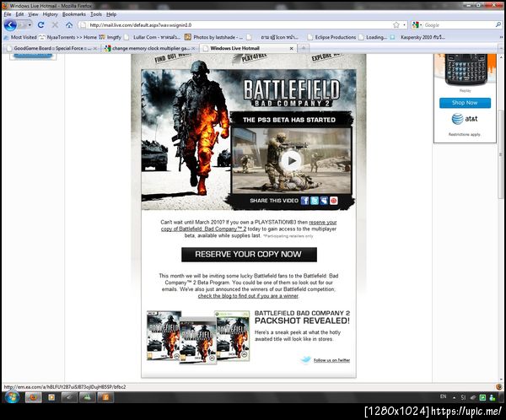Switch to change memory clock multiplier tab
The width and height of the screenshot is (506, 420).
pos(150,48)
